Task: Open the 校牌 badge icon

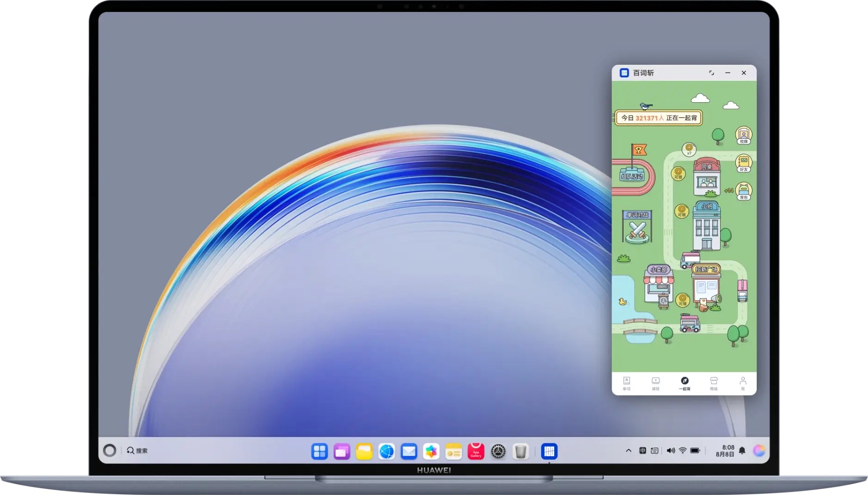Action: 743,135
